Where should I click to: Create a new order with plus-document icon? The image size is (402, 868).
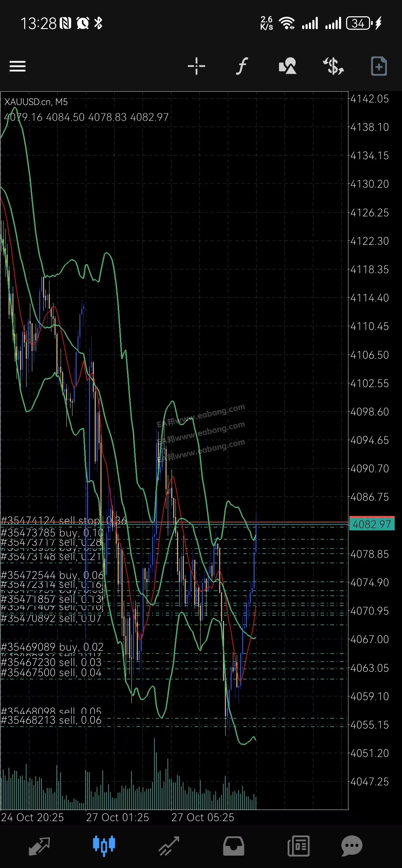[379, 66]
